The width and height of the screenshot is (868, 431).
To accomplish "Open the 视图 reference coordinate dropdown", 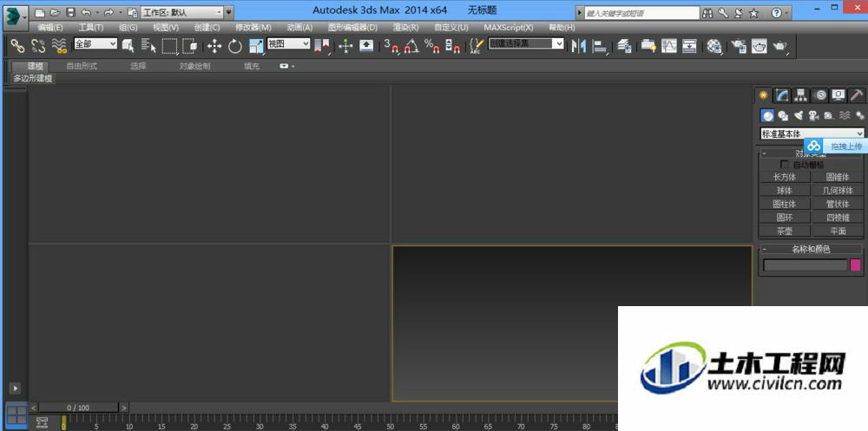I will tap(289, 43).
